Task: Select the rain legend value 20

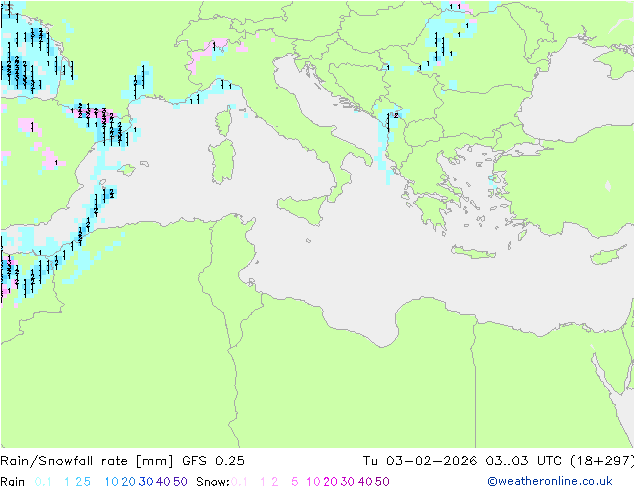Action: [129, 482]
